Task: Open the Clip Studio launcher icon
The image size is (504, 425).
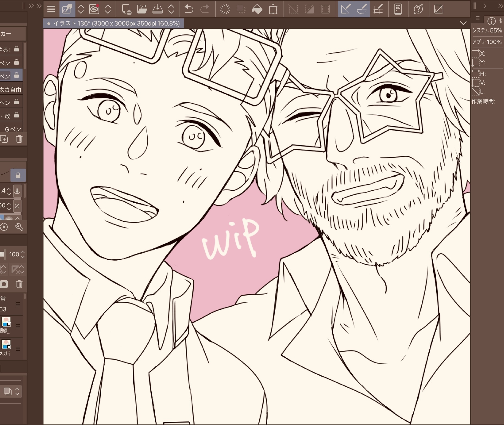Action: pyautogui.click(x=67, y=9)
